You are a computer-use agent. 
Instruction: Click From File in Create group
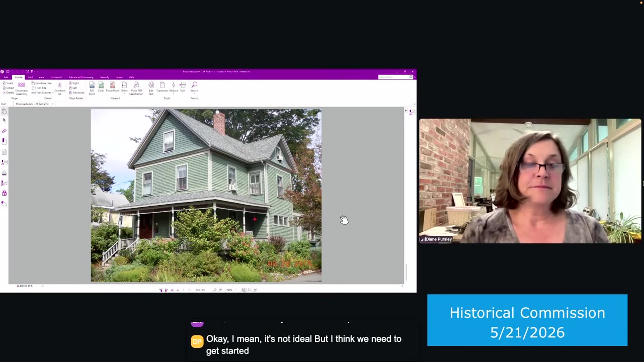[x=39, y=88]
